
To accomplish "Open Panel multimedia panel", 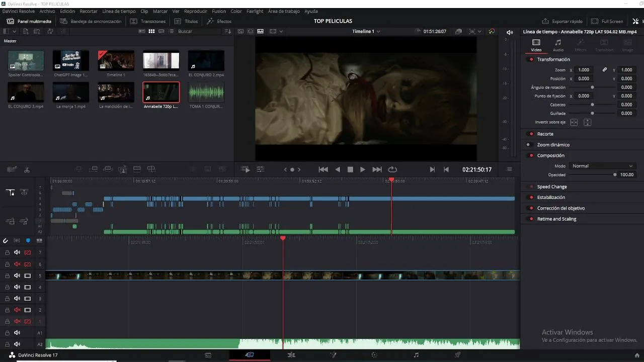I will tap(29, 22).
